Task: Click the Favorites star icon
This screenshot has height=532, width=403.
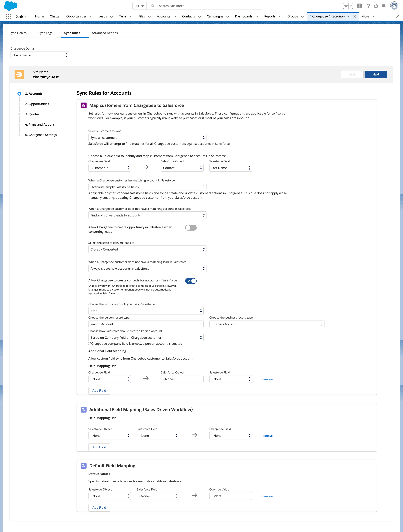Action: click(x=346, y=6)
